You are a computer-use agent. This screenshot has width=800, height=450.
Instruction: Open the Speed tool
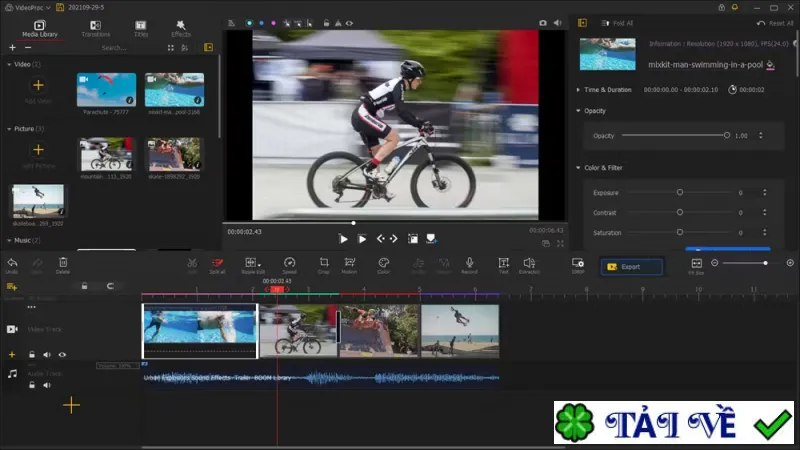pos(289,265)
